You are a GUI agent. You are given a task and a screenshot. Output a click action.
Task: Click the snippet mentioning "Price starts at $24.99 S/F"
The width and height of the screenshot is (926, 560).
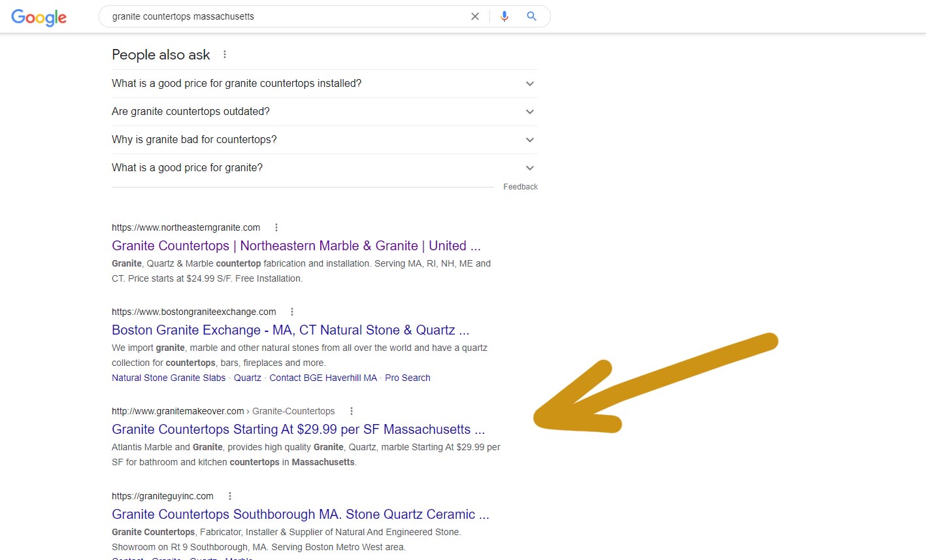(301, 271)
